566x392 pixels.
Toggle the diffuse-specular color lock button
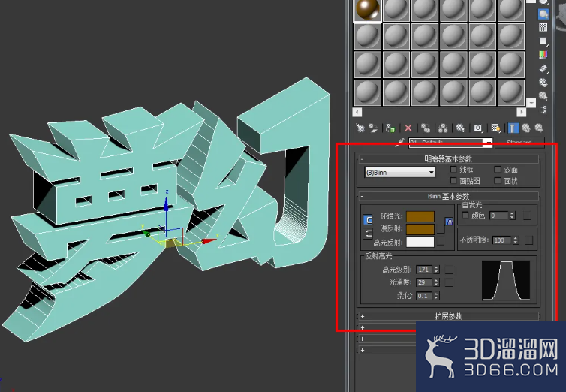(368, 234)
